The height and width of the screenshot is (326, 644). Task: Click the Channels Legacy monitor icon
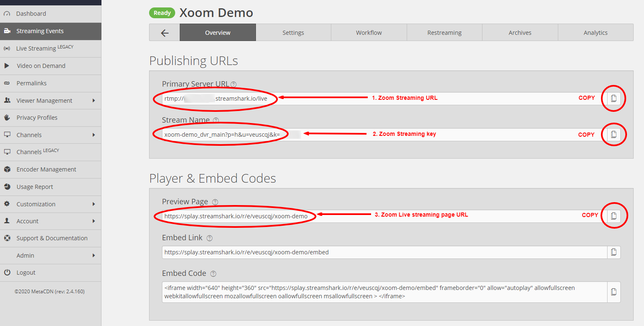7,152
